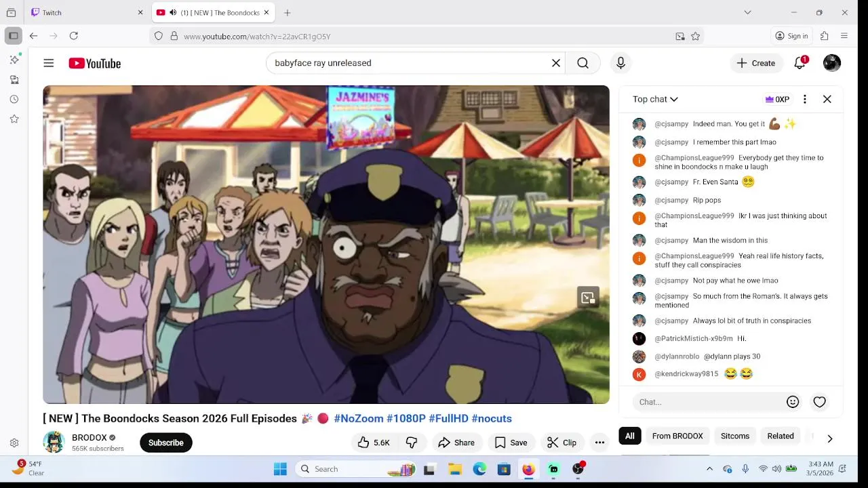Image resolution: width=868 pixels, height=488 pixels.
Task: Bookmark this page with the star
Action: pyautogui.click(x=695, y=36)
